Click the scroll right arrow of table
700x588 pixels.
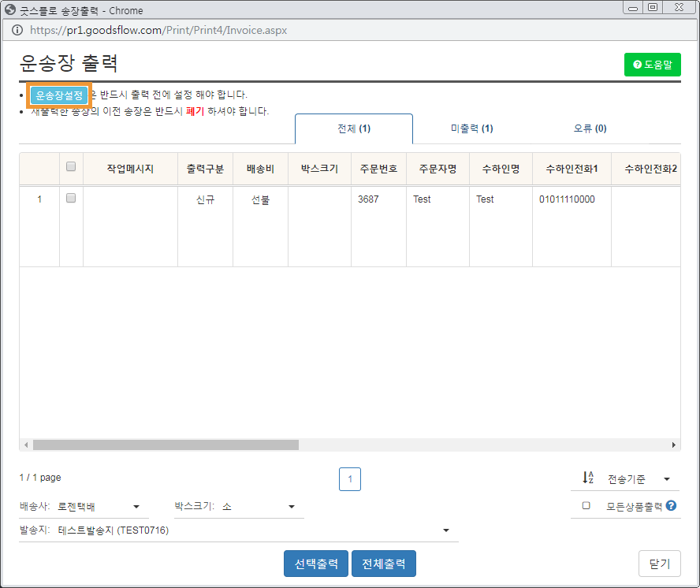674,445
